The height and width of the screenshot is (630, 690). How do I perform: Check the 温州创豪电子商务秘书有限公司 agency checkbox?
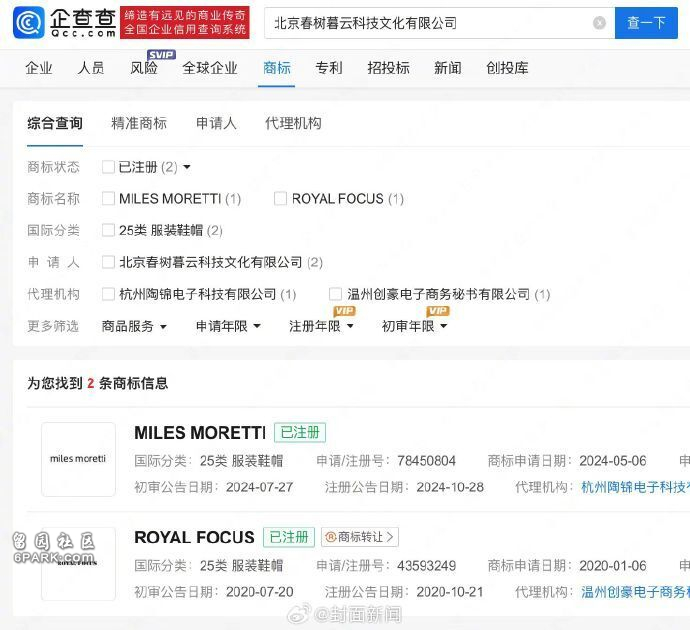335,294
